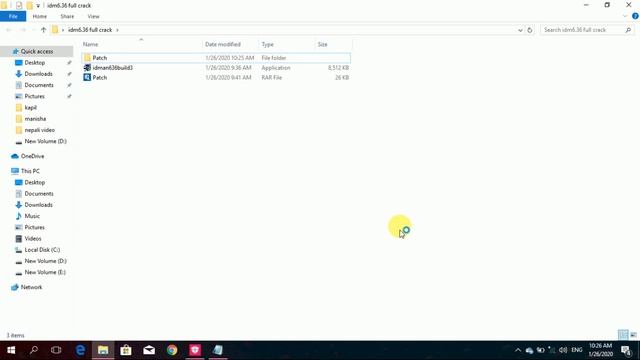Image resolution: width=640 pixels, height=360 pixels.
Task: Select the Patch file folder
Action: tap(216, 58)
